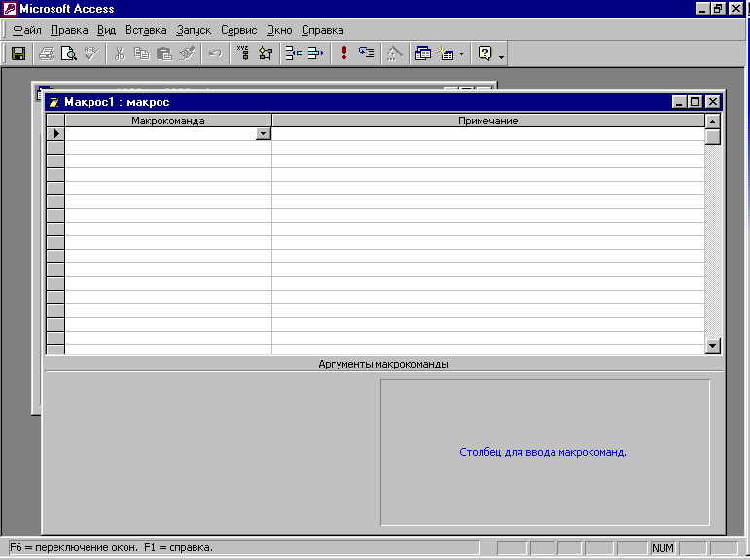Click the Delete Rows toolbar icon

tap(316, 53)
